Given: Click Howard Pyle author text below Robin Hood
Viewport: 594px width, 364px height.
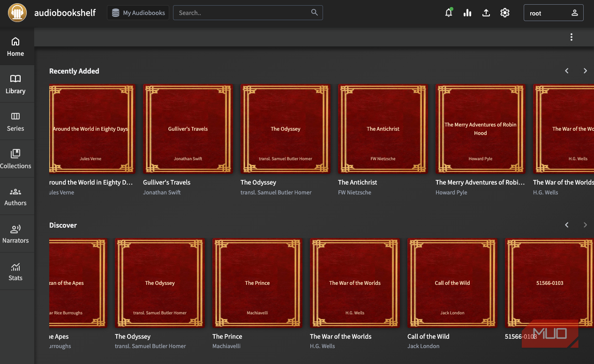Looking at the screenshot, I should pos(451,193).
